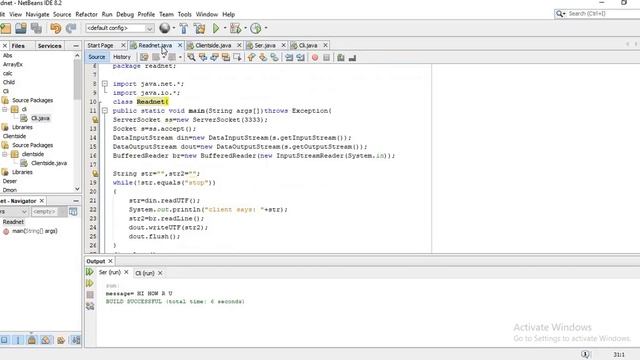The width and height of the screenshot is (640, 360).
Task: Switch to Clientside.java tab
Action: pos(213,45)
